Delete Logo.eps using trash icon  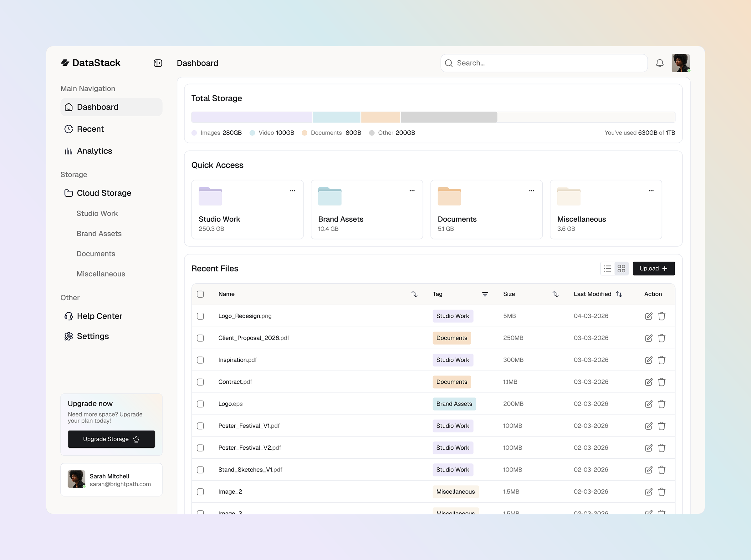(662, 404)
